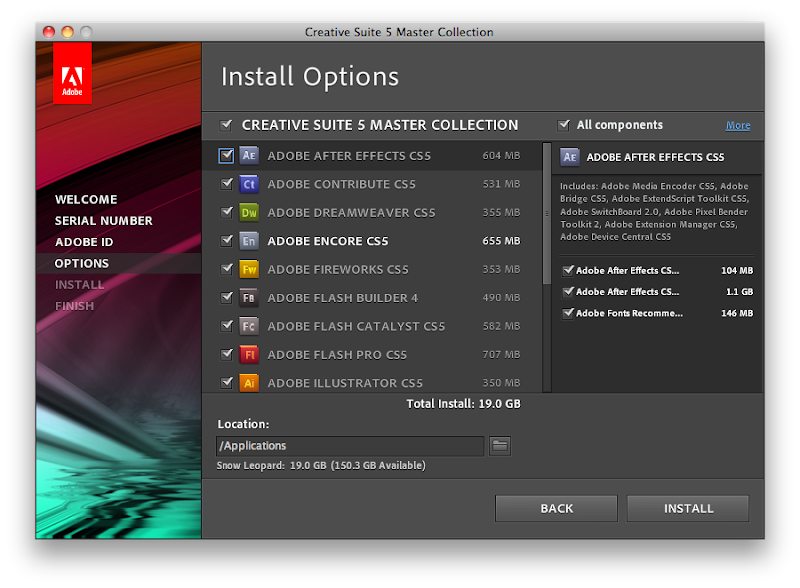Select the ADOBE FLASH CATALYST CS5 row text
The width and height of the screenshot is (800, 588).
pos(357,326)
